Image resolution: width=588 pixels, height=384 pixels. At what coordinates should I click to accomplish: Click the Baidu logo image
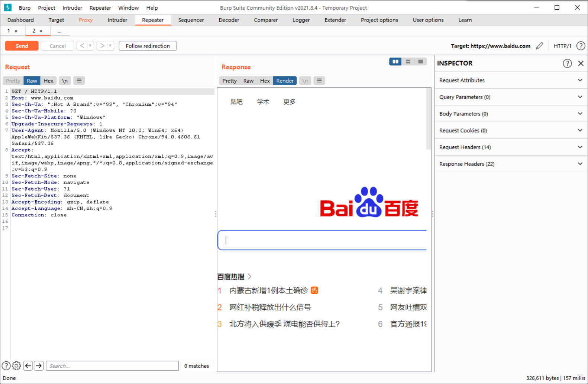tap(369, 202)
